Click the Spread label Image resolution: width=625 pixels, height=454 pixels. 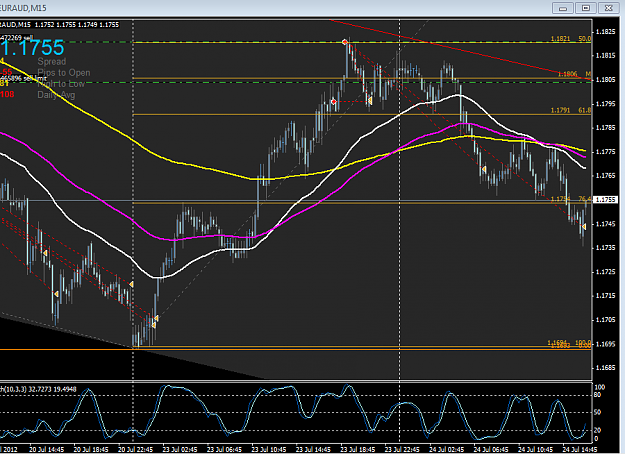52,61
